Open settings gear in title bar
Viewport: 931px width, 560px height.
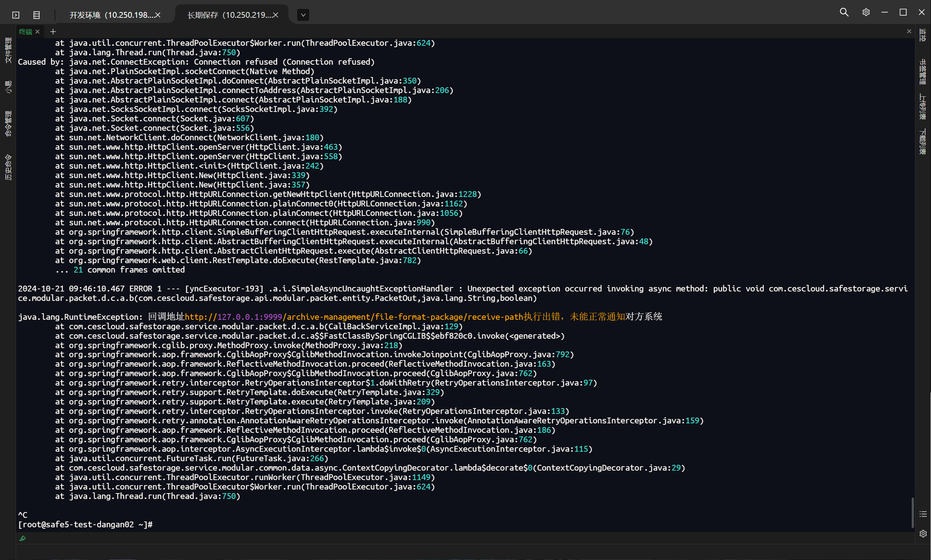[866, 12]
